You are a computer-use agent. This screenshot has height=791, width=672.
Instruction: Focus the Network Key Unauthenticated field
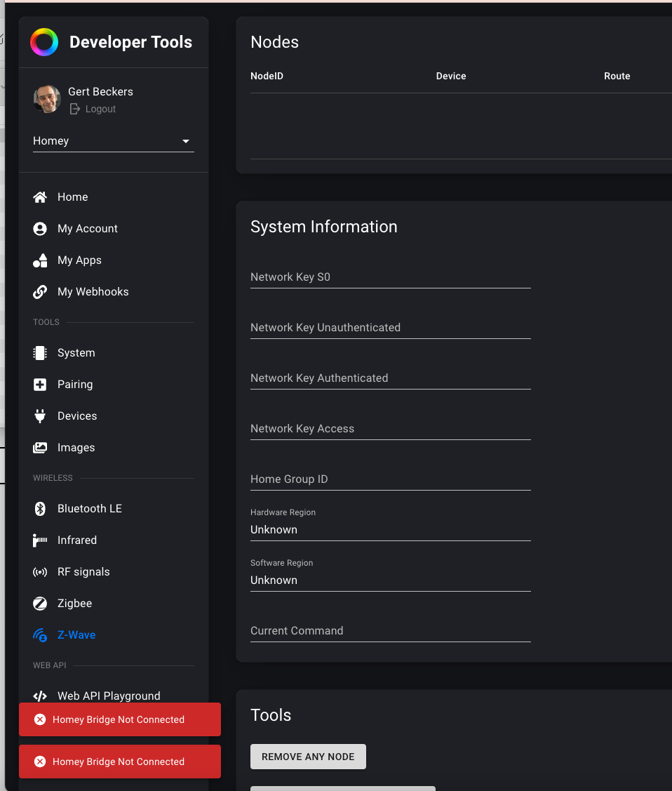point(391,327)
